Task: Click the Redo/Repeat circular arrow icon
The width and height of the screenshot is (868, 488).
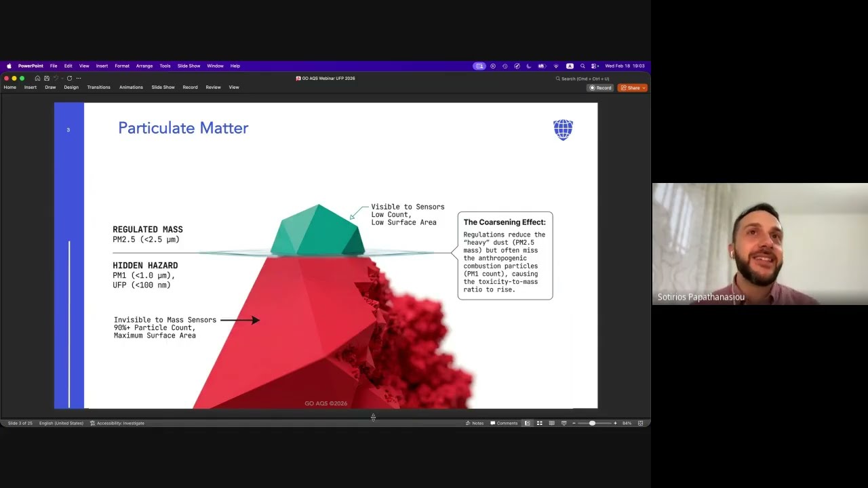Action: (x=69, y=78)
